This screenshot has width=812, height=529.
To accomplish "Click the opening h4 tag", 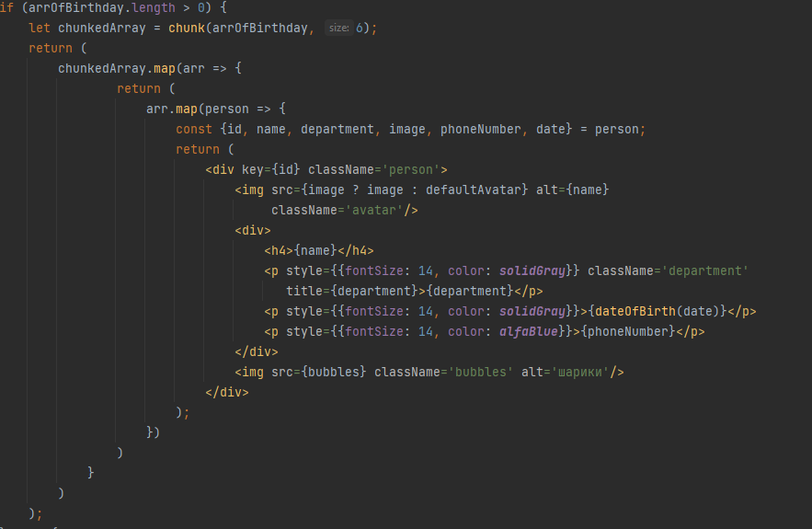I will coord(279,250).
